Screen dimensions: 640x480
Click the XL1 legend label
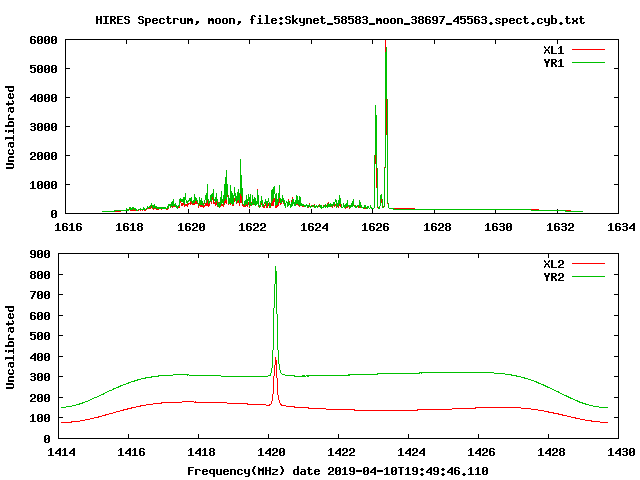point(553,50)
